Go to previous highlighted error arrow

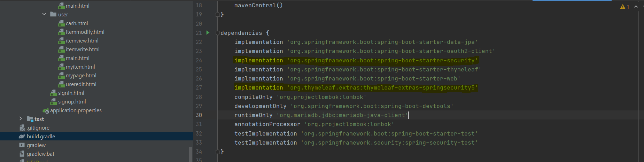pyautogui.click(x=636, y=7)
